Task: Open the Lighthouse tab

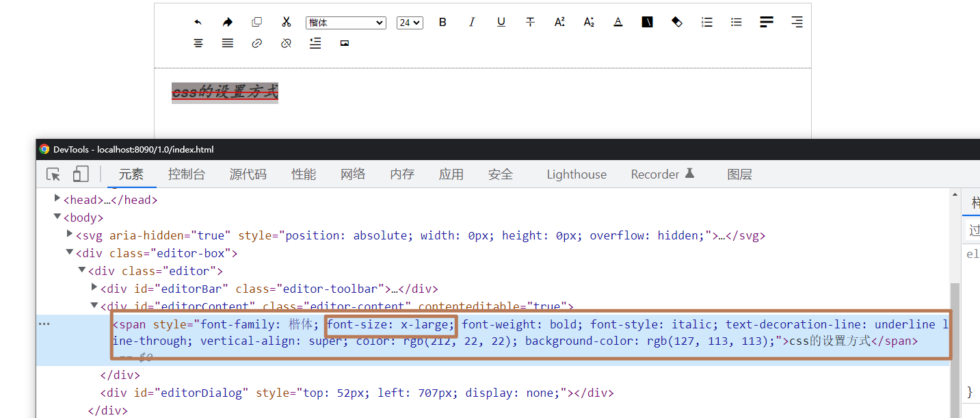Action: (577, 174)
